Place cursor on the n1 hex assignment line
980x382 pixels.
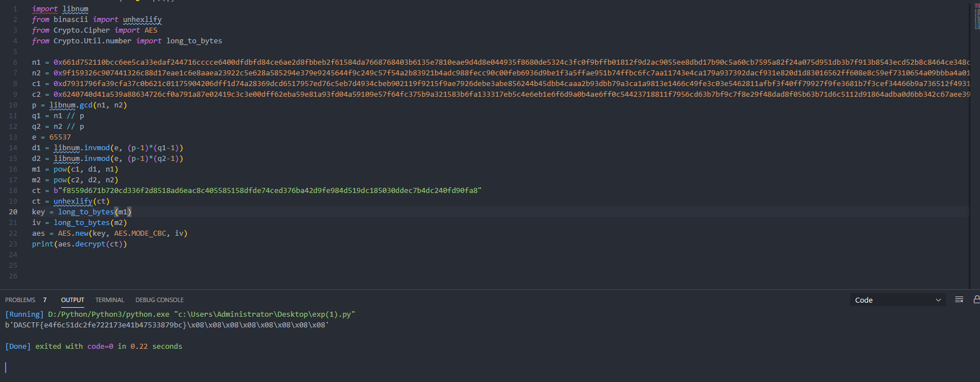[501, 62]
